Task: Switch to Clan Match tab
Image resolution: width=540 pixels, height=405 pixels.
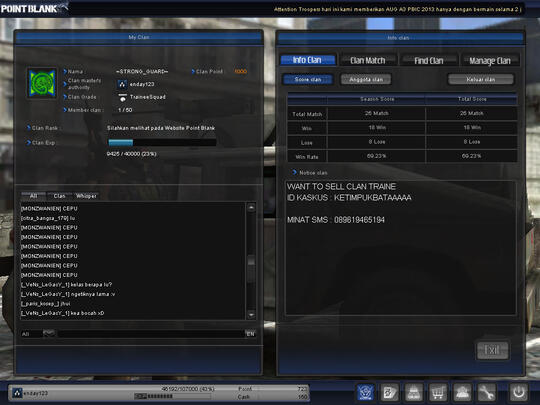Action: pyautogui.click(x=367, y=61)
